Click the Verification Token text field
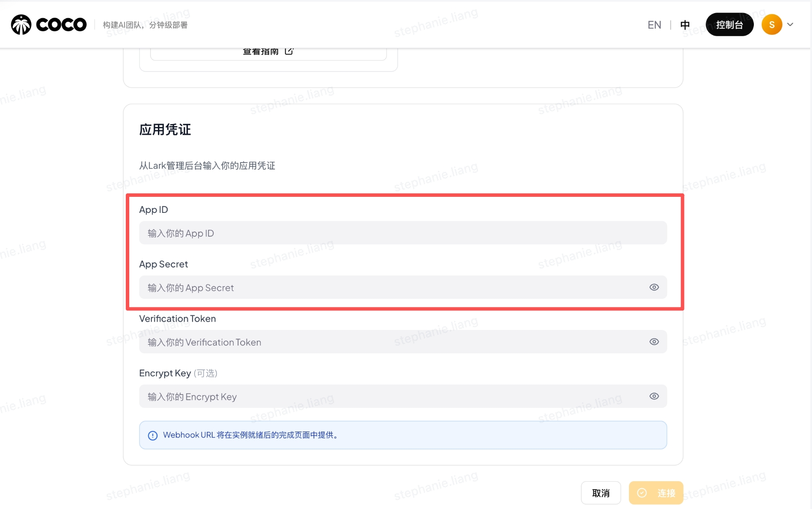Viewport: 812px width, 509px height. [390, 342]
